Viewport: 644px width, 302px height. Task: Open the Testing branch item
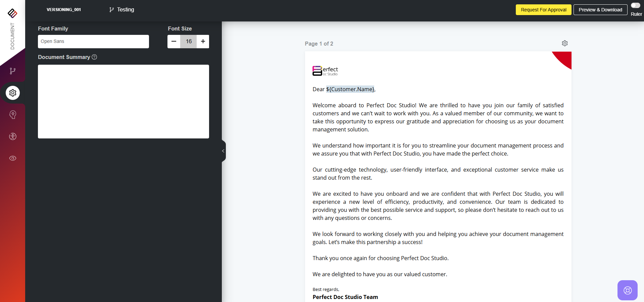122,10
